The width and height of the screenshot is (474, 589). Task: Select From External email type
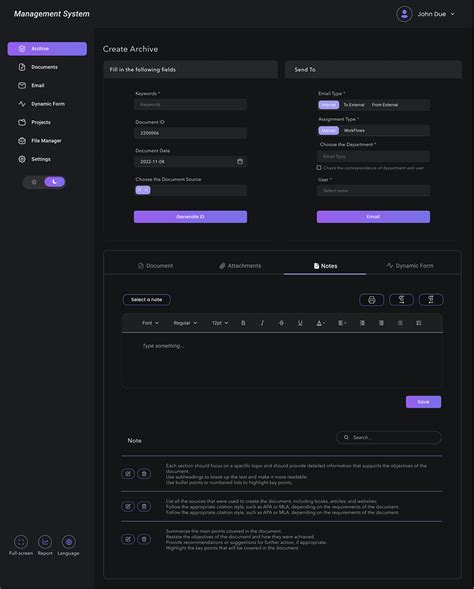click(x=385, y=105)
